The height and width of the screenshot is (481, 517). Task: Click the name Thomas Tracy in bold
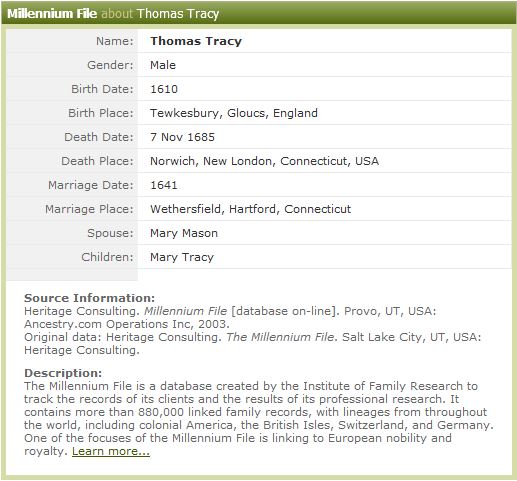[x=196, y=41]
